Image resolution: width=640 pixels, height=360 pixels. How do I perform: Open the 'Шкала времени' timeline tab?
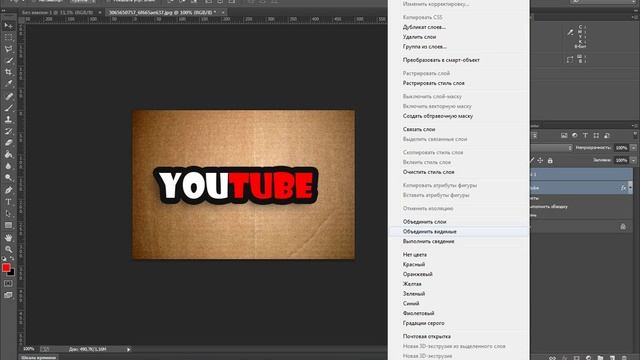38,358
